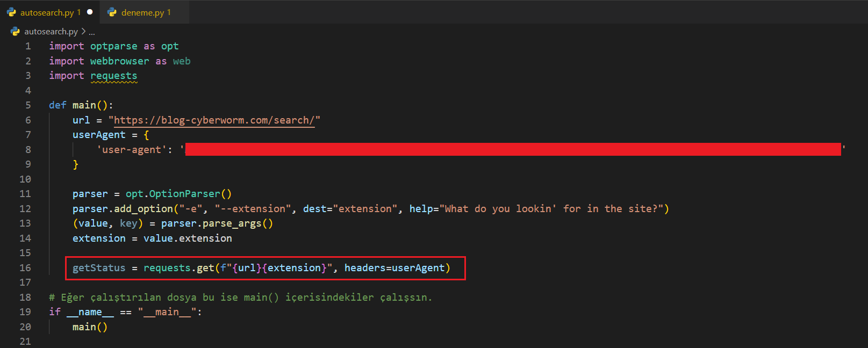Click the opt.OptionParser() call
Image resolution: width=868 pixels, height=348 pixels.
[178, 194]
